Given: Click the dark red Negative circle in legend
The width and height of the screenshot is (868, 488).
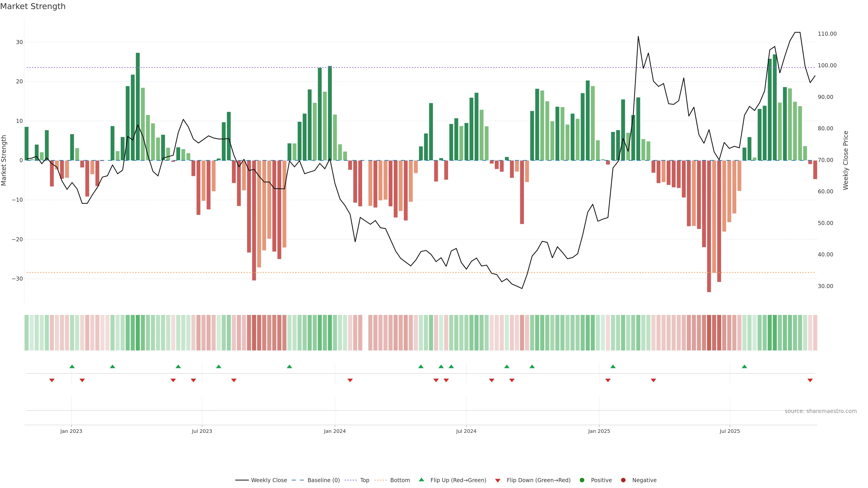Looking at the screenshot, I should [x=623, y=480].
